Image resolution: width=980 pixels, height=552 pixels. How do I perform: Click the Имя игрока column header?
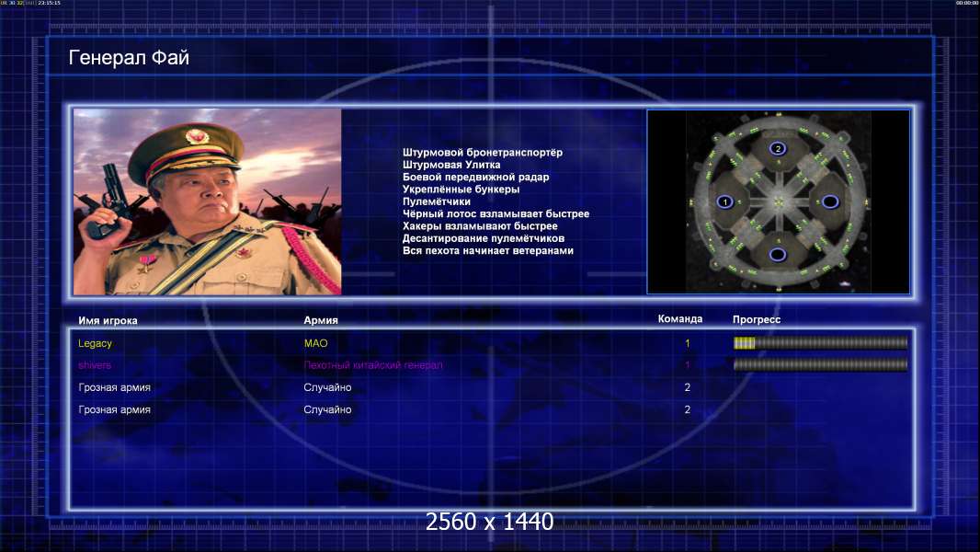108,321
